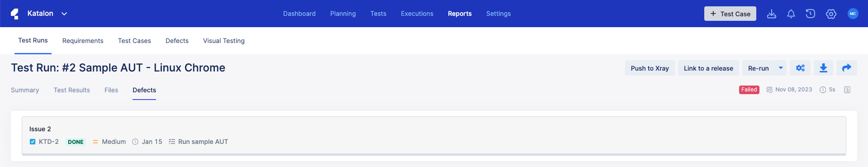Screen dimensions: 868x167
Task: Open the Reports menu
Action: (460, 14)
